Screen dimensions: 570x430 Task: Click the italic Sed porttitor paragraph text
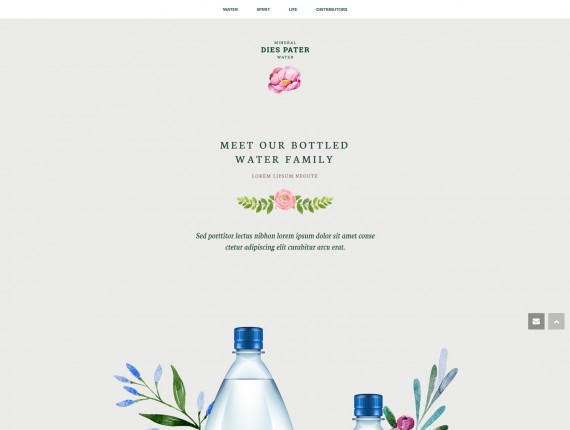[285, 241]
